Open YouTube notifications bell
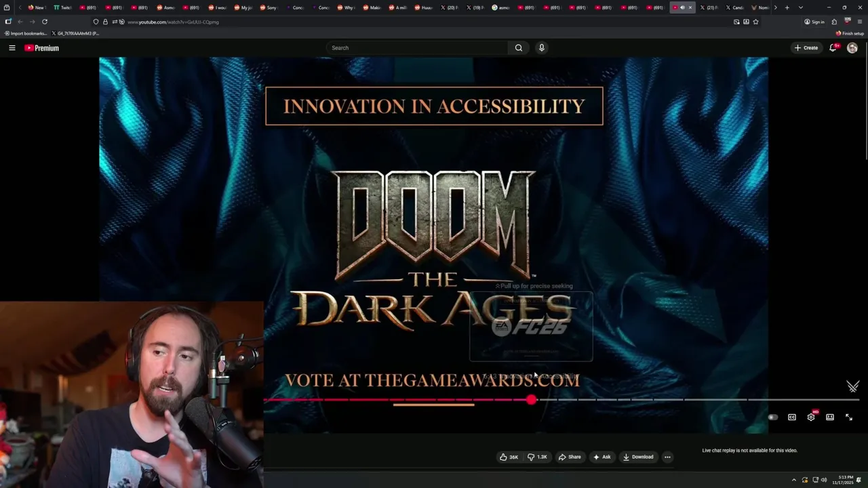This screenshot has width=868, height=488. (833, 48)
